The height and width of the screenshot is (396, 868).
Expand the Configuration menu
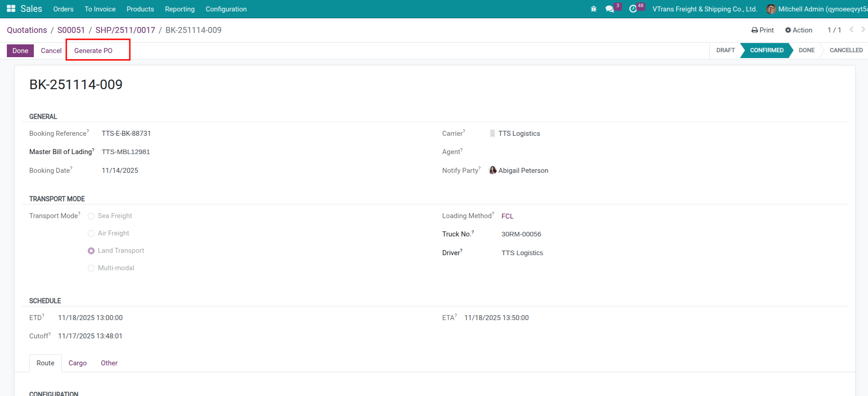pos(226,9)
